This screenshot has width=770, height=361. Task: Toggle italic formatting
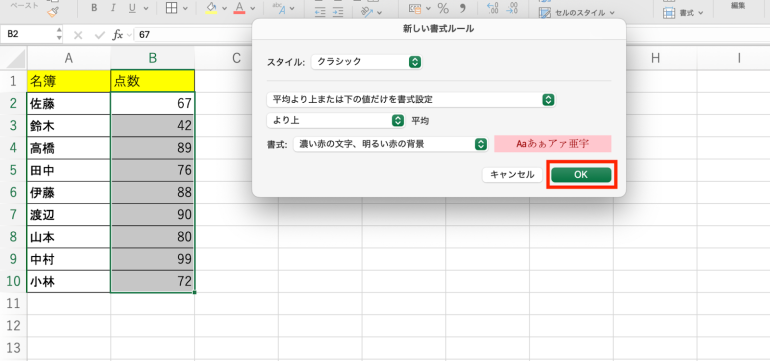point(113,8)
